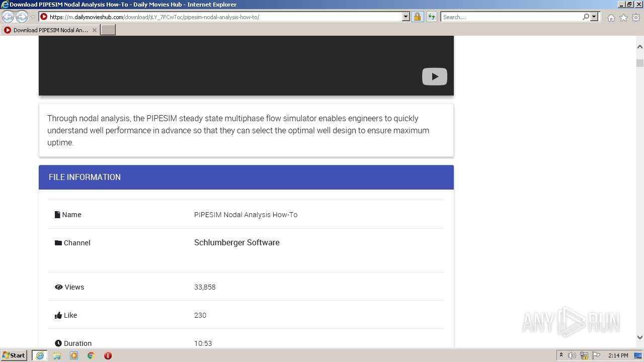Click the Name label text
This screenshot has width=644, height=362.
pos(71,215)
